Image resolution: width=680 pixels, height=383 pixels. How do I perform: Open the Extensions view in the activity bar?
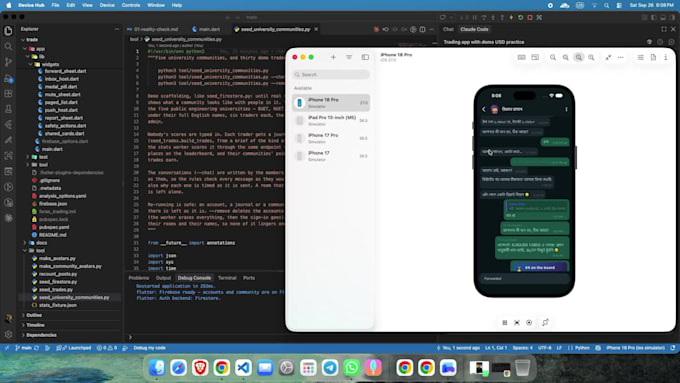pyautogui.click(x=8, y=94)
